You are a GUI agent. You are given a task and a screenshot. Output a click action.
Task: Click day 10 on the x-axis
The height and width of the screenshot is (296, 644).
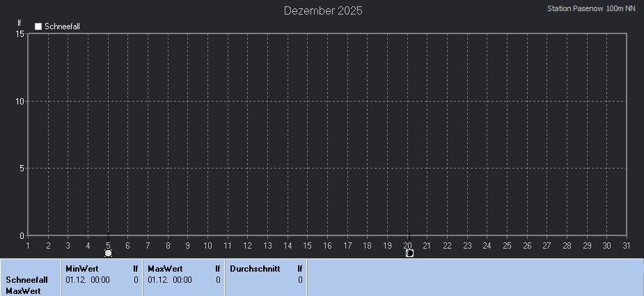207,245
